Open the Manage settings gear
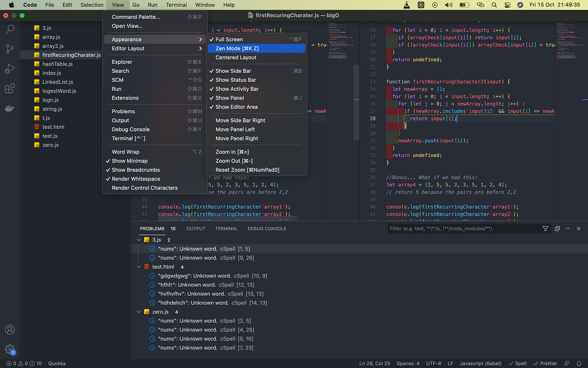This screenshot has height=368, width=588. tap(10, 348)
